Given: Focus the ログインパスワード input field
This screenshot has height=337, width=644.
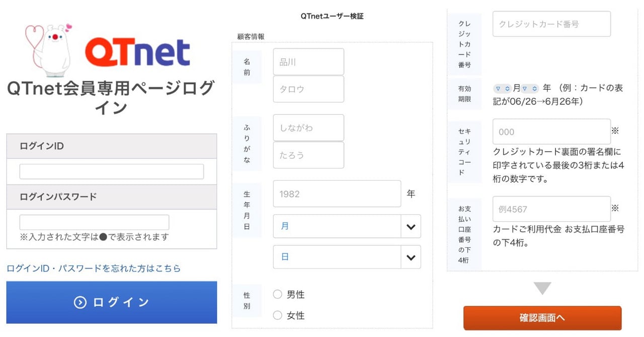Looking at the screenshot, I should tap(94, 222).
